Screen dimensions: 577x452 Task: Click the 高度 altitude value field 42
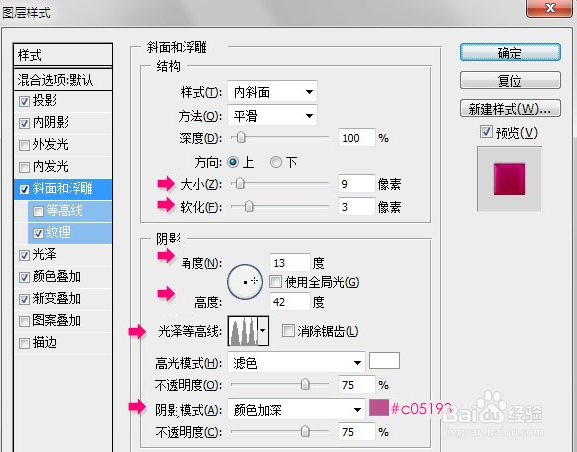click(x=290, y=302)
